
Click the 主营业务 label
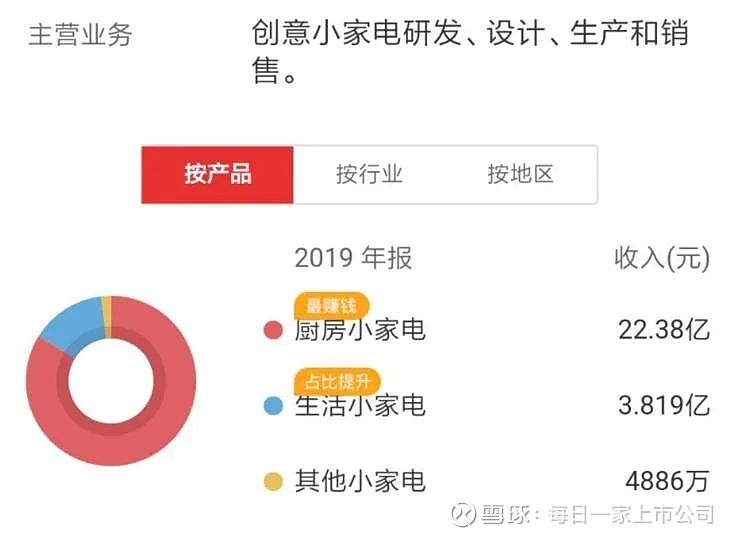pos(80,35)
